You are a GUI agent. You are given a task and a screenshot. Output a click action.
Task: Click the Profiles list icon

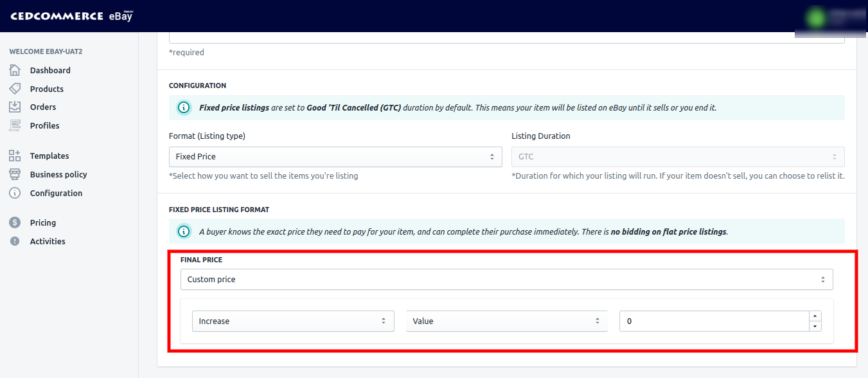(x=15, y=125)
